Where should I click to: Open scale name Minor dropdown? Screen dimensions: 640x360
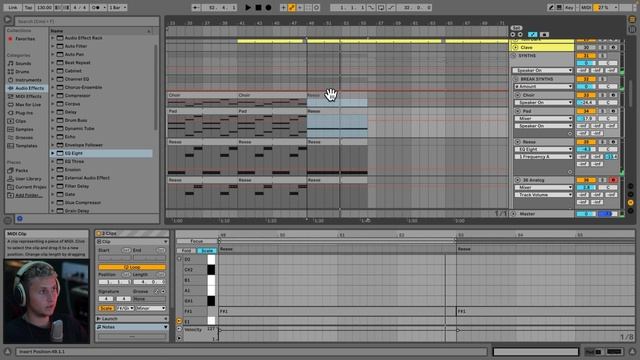point(151,308)
